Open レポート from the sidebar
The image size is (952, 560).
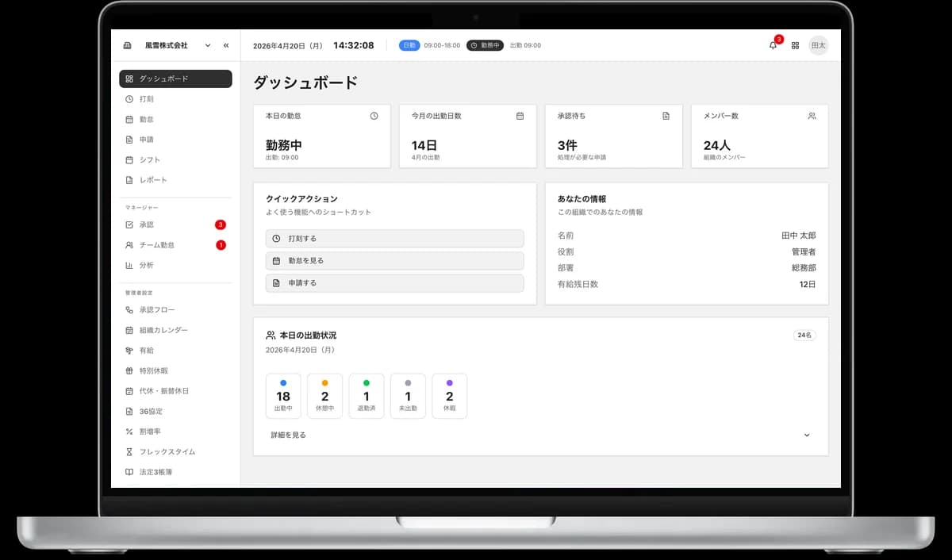click(x=175, y=180)
